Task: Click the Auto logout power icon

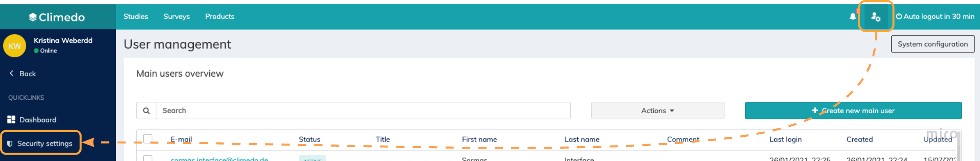Action: pyautogui.click(x=899, y=16)
